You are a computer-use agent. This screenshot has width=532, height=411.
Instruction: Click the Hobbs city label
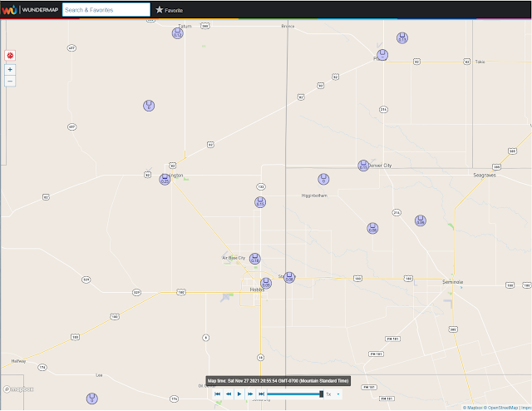(257, 290)
